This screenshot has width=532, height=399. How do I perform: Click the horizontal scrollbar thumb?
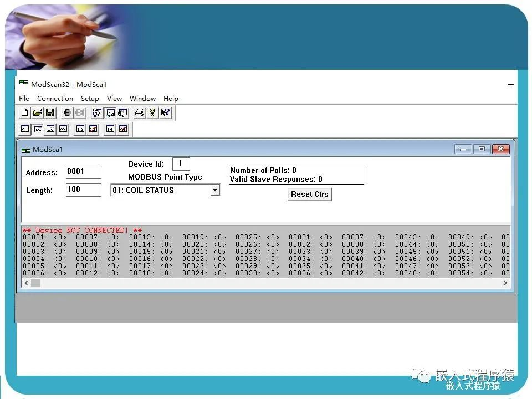[35, 283]
